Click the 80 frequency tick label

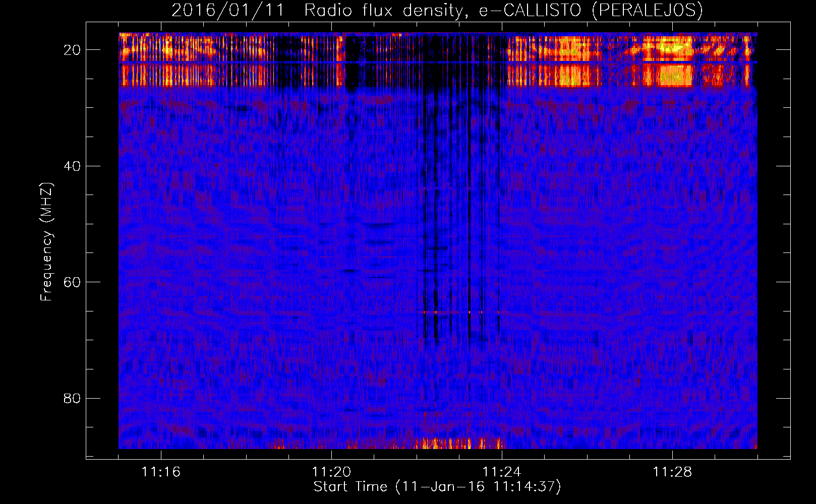73,399
